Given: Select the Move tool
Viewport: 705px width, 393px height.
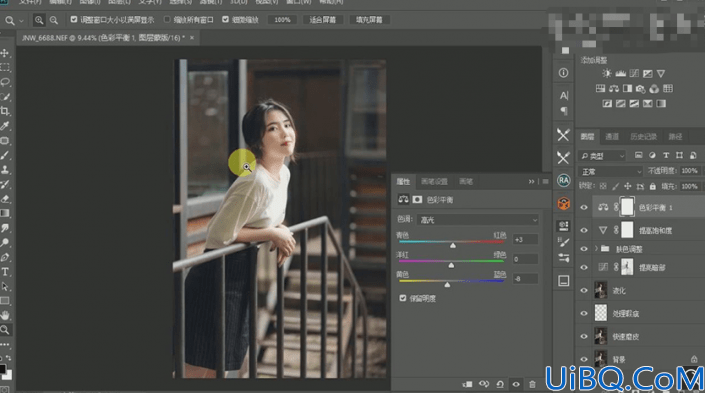Looking at the screenshot, I should 5,53.
